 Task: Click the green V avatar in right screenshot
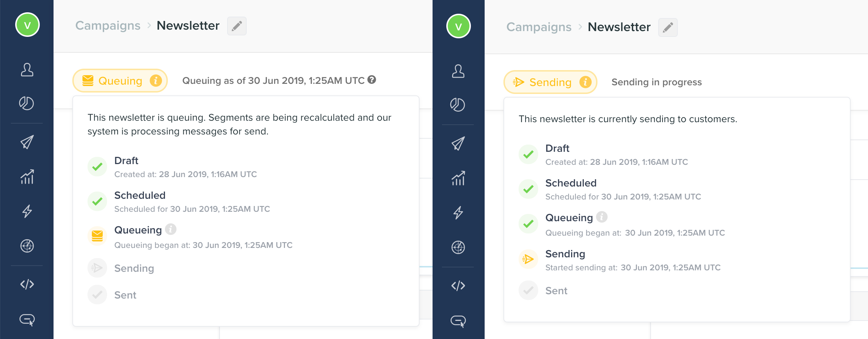[x=458, y=26]
